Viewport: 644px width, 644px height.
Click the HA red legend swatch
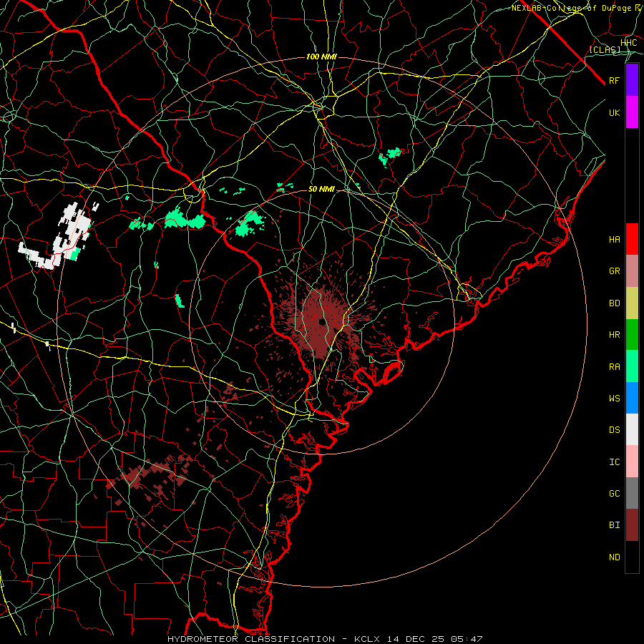[632, 239]
